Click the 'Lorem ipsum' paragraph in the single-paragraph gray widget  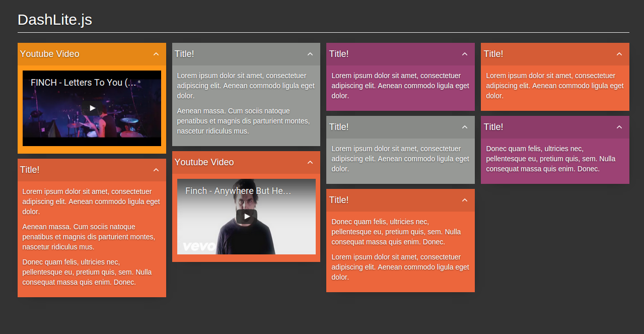400,159
